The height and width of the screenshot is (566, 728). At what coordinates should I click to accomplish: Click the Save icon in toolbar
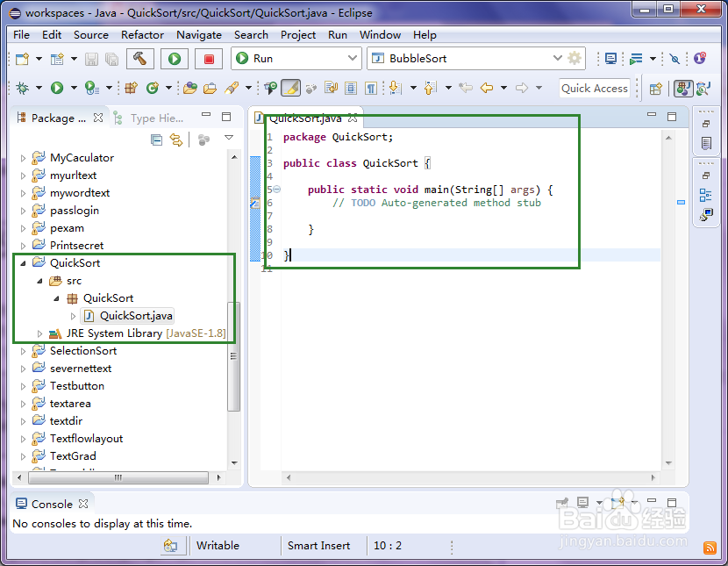coord(91,59)
